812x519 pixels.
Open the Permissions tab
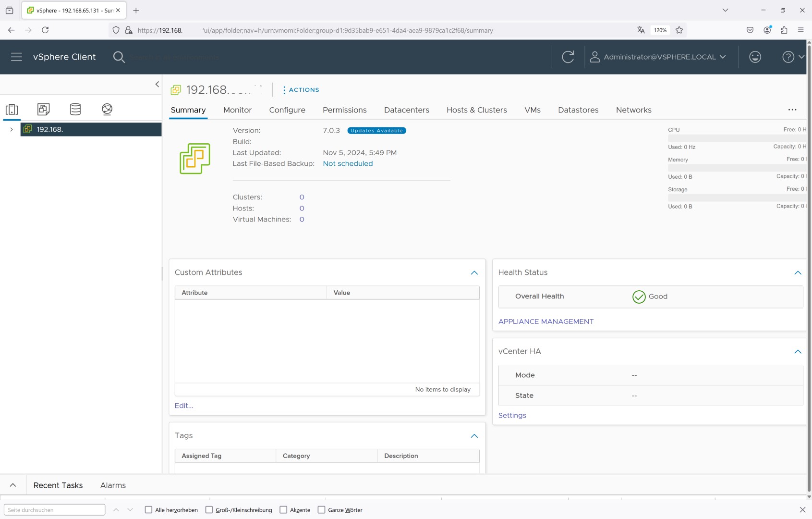345,110
